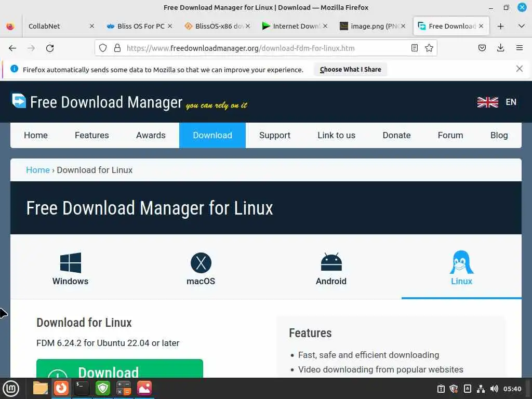This screenshot has height=399, width=532.
Task: Open the Link to us page
Action: [336, 135]
